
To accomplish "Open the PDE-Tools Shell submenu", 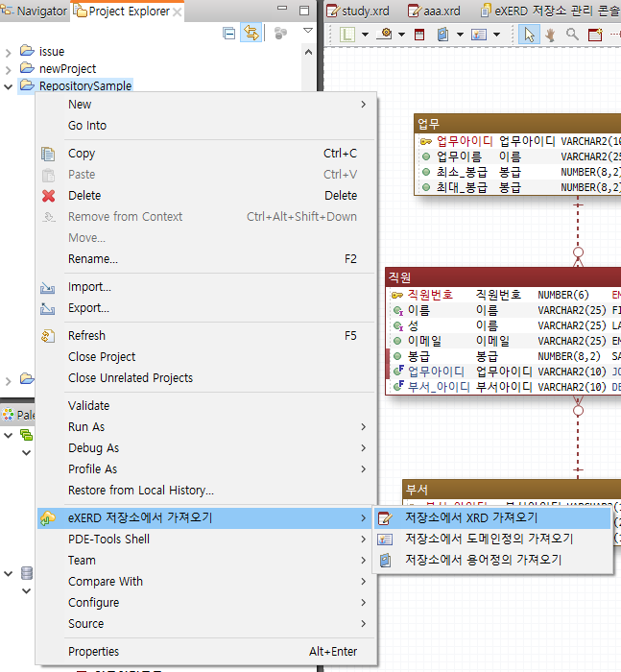I will coord(206,540).
